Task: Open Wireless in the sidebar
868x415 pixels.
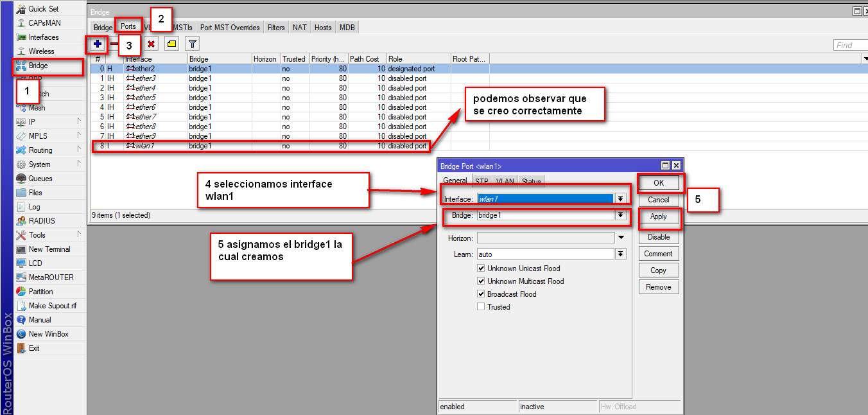Action: (x=41, y=51)
